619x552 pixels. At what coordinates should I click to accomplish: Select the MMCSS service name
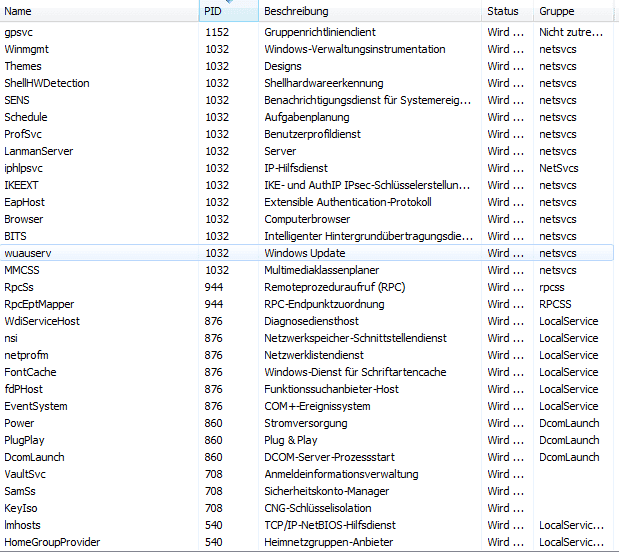[22, 270]
